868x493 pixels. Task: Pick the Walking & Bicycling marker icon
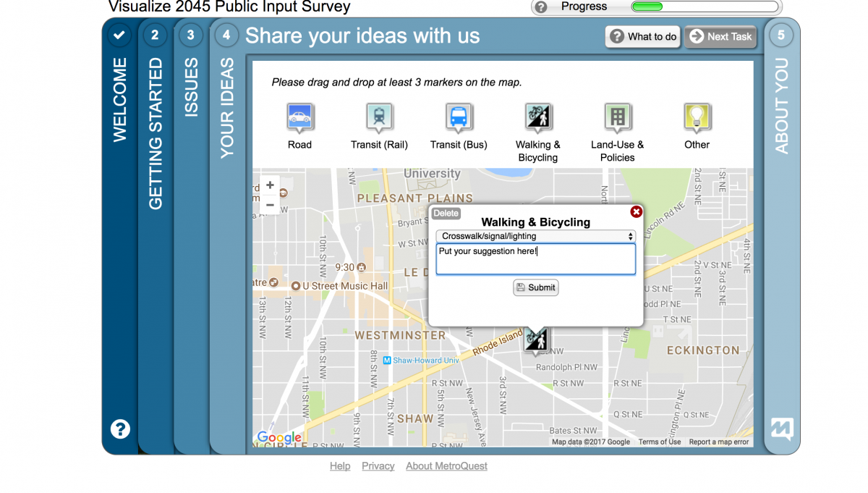[x=538, y=117]
